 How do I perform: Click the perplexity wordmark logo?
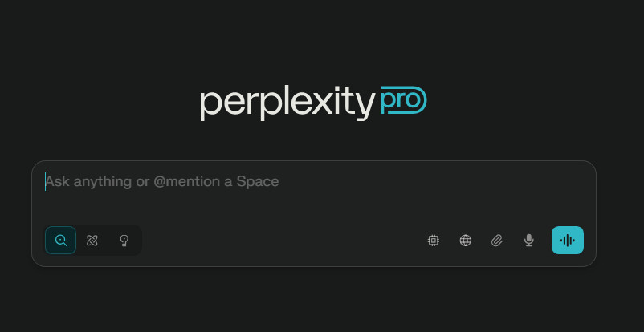(x=287, y=103)
